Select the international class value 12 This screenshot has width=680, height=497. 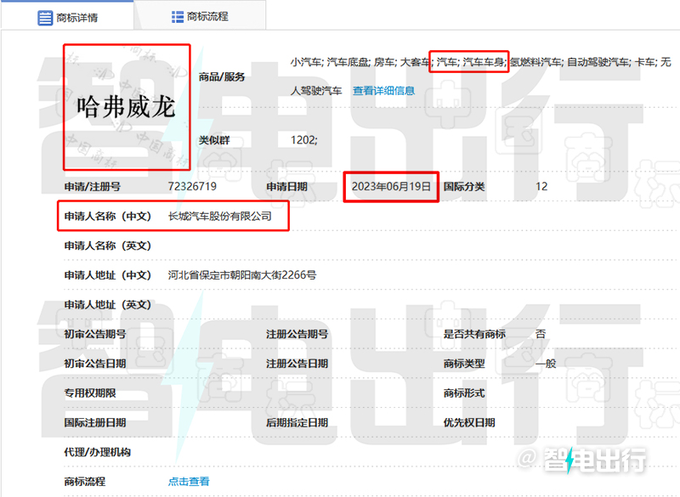[541, 186]
